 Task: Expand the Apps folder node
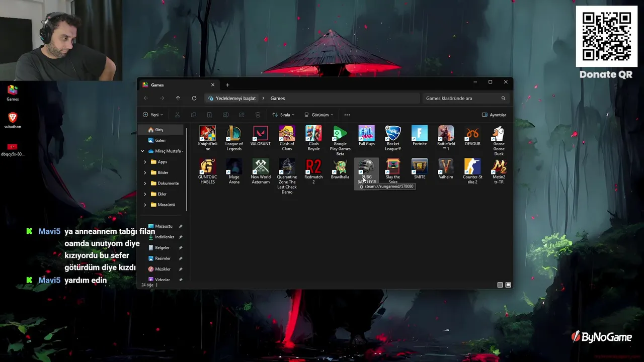tap(145, 162)
